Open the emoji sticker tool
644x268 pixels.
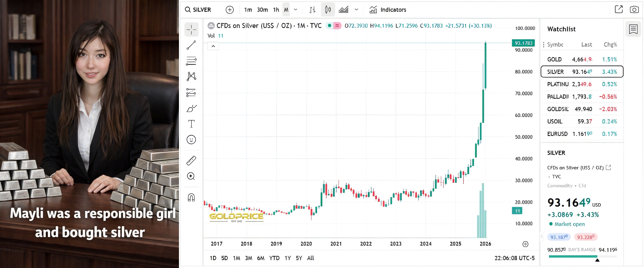pos(191,140)
